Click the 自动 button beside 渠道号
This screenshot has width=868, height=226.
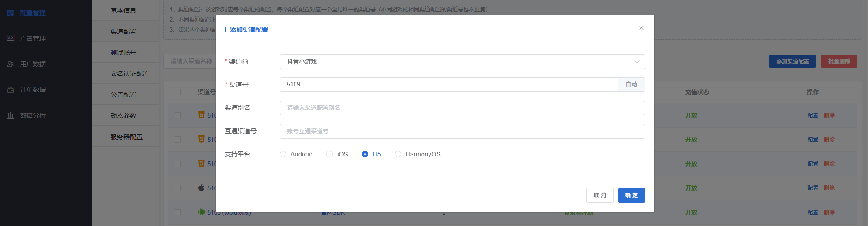click(631, 85)
